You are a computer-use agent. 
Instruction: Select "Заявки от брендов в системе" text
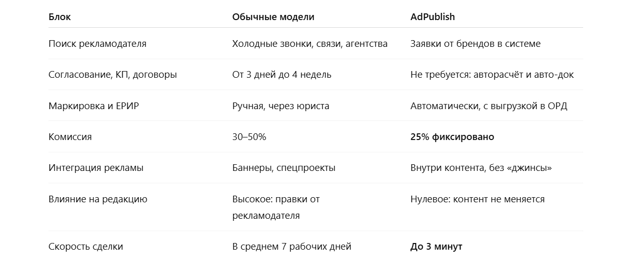(475, 44)
